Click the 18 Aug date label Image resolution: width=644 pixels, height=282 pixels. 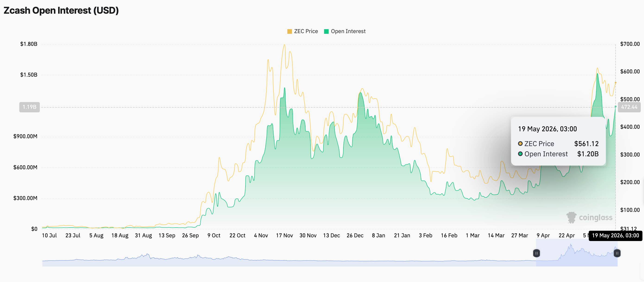120,235
